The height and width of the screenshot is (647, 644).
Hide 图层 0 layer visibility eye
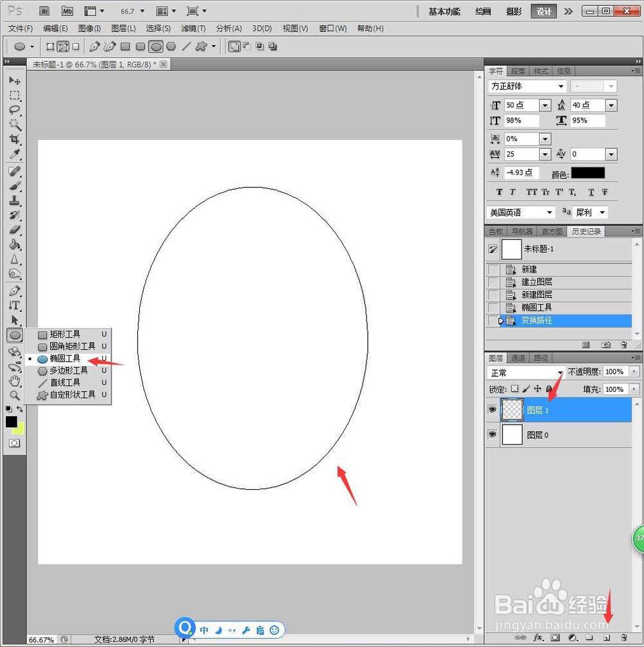click(492, 434)
